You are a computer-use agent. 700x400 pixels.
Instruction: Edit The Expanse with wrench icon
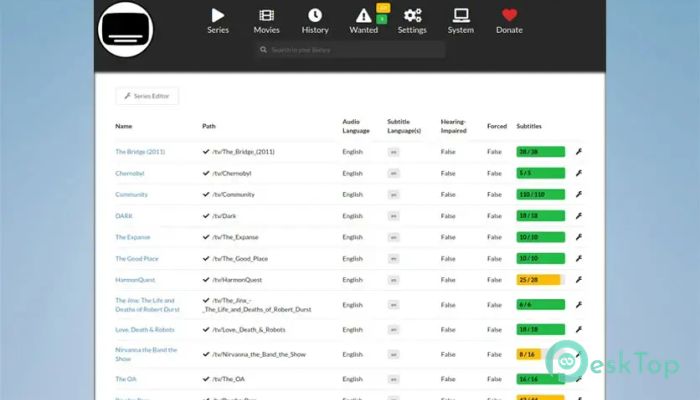pyautogui.click(x=579, y=237)
